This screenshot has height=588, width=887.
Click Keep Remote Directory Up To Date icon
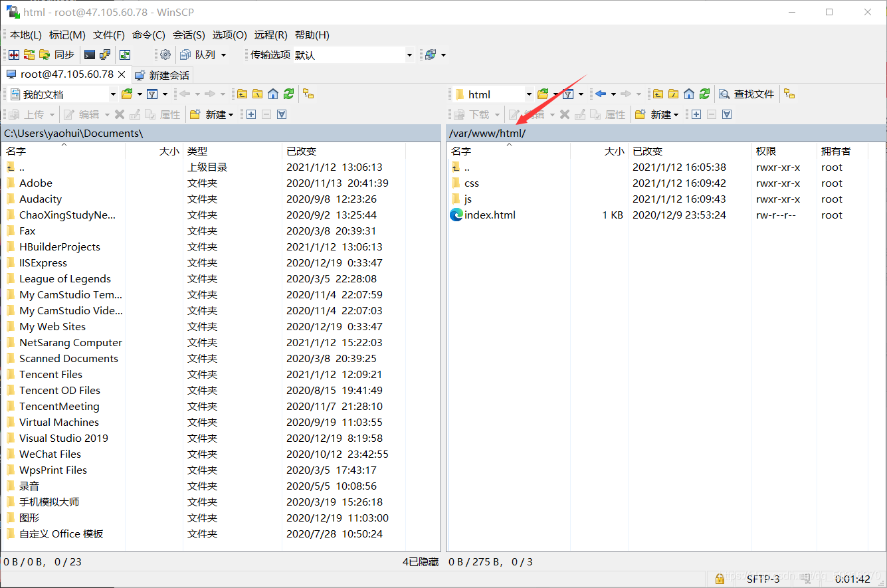click(125, 55)
